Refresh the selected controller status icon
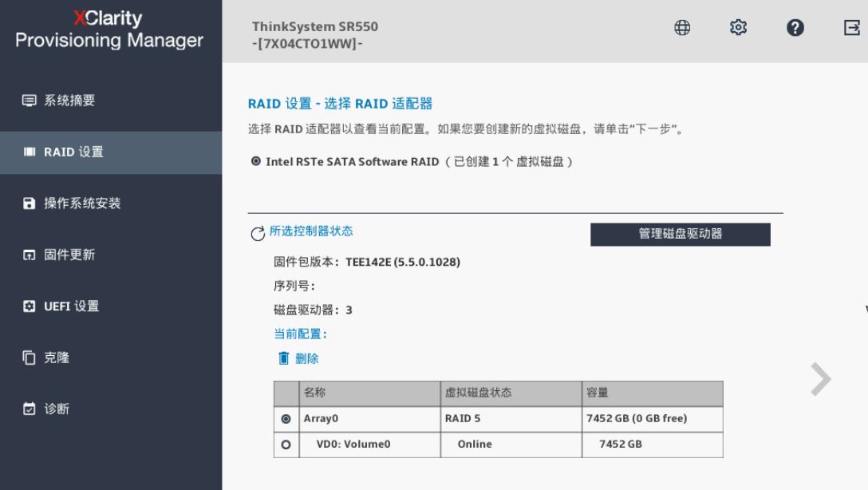 (258, 234)
